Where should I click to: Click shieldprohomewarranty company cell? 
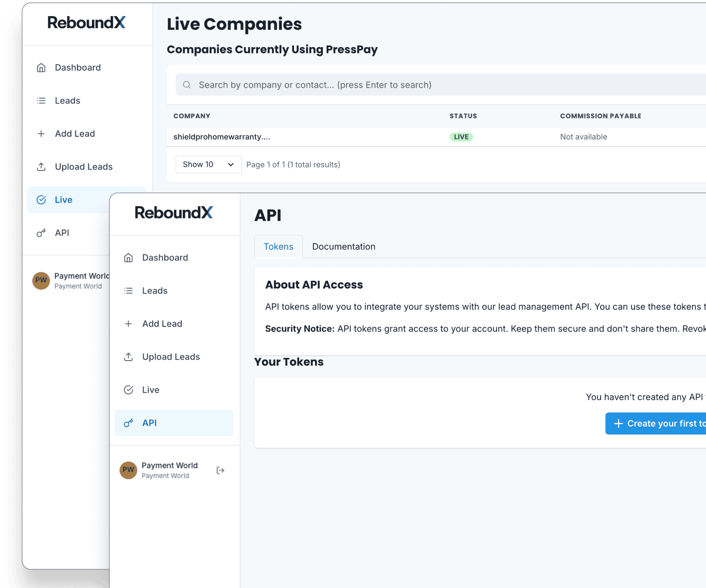click(222, 137)
